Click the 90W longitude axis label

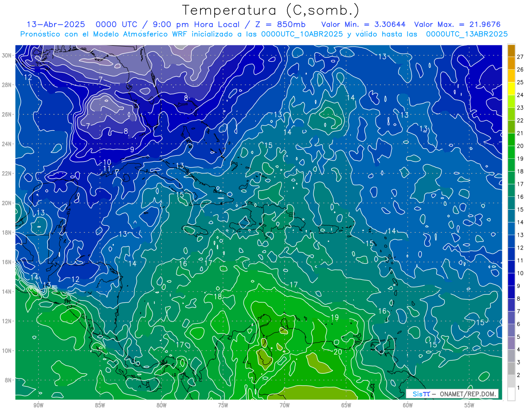tap(39, 406)
